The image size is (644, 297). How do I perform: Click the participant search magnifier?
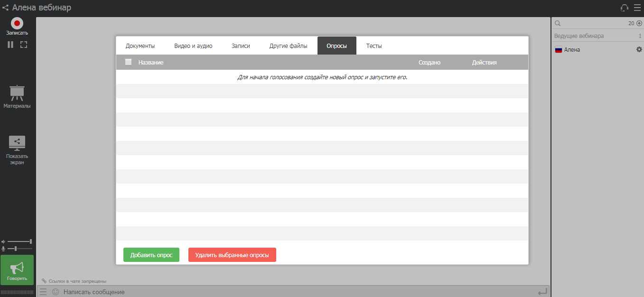558,23
